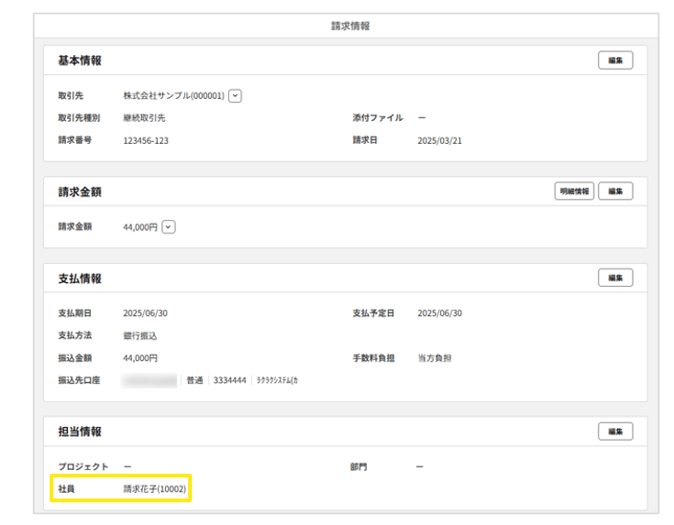The height and width of the screenshot is (525, 674).
Task: Click bank account number 3334444
Action: [230, 381]
